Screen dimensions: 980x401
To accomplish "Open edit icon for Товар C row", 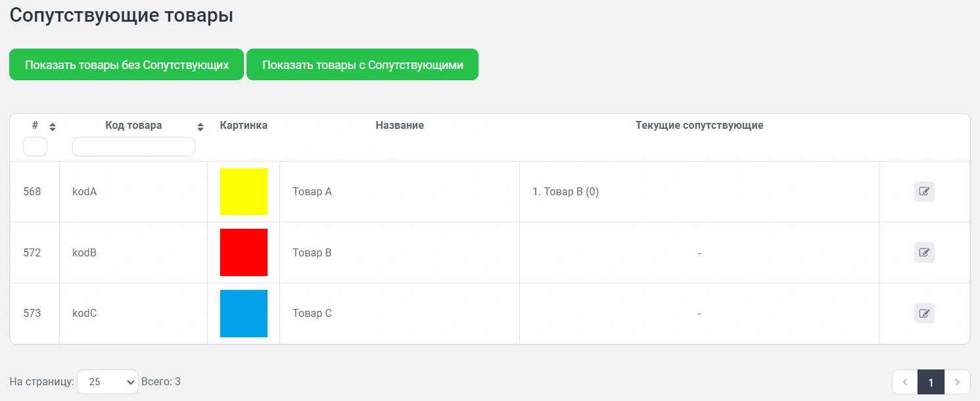I will pyautogui.click(x=924, y=313).
